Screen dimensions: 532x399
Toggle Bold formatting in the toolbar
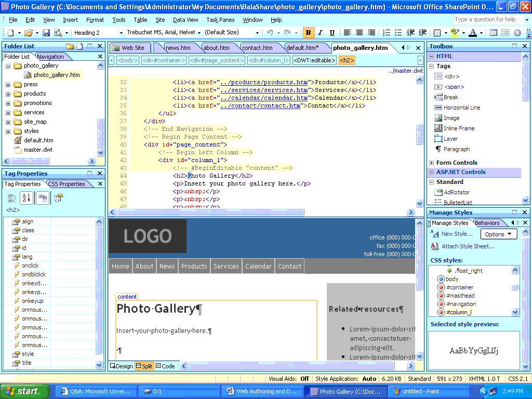tap(309, 33)
